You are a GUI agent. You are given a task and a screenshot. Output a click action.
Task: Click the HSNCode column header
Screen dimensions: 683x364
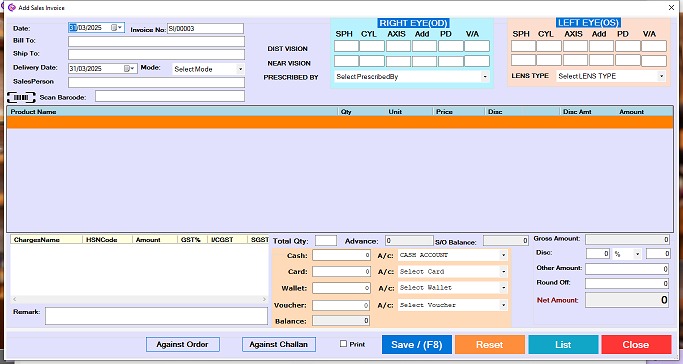(101, 240)
